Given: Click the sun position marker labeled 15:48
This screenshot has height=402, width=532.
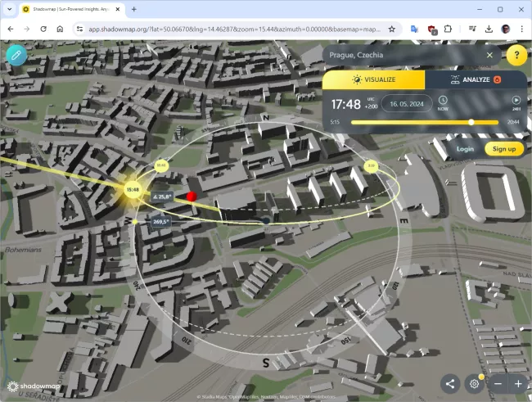Looking at the screenshot, I should coord(132,190).
